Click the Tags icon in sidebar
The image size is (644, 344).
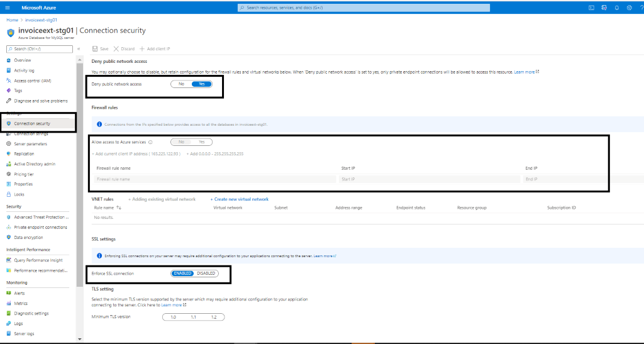pyautogui.click(x=9, y=91)
